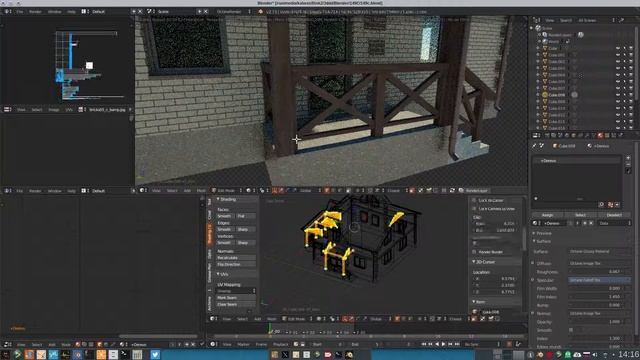Image resolution: width=640 pixels, height=360 pixels.
Task: Open the Mesh menu in the upper 3D header
Action: pos(201,191)
